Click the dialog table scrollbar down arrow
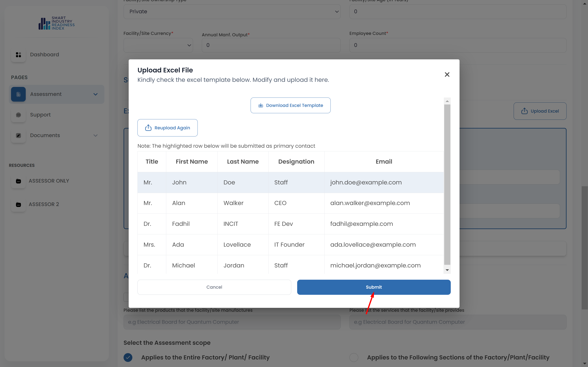Viewport: 588px width, 367px height. pyautogui.click(x=447, y=270)
